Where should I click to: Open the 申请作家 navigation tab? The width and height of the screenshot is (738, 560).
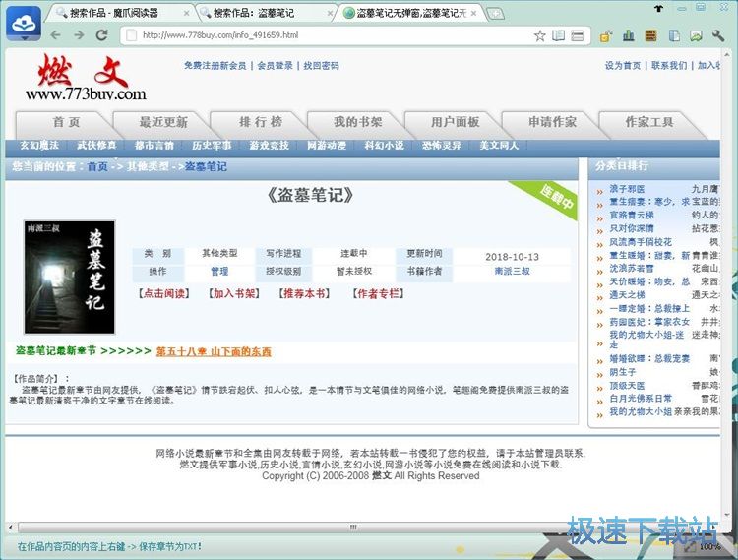[x=552, y=122]
